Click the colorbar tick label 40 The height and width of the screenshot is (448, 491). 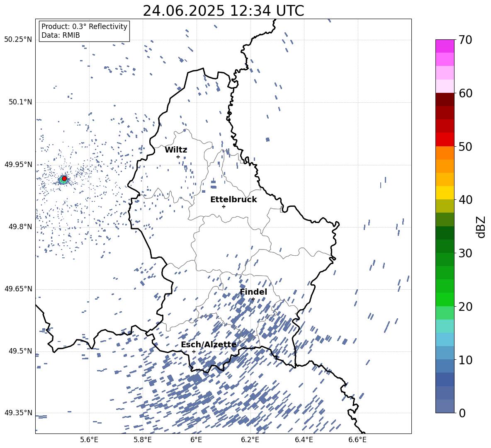[x=465, y=200]
